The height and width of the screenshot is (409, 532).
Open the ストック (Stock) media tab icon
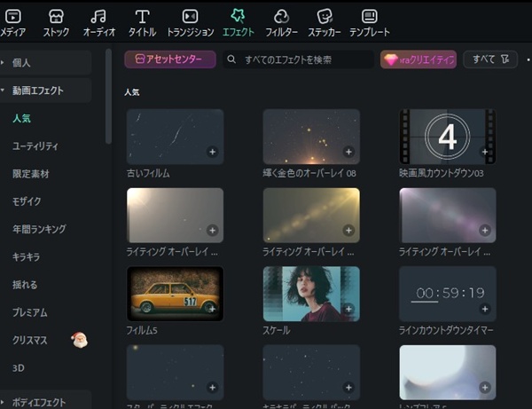[56, 17]
